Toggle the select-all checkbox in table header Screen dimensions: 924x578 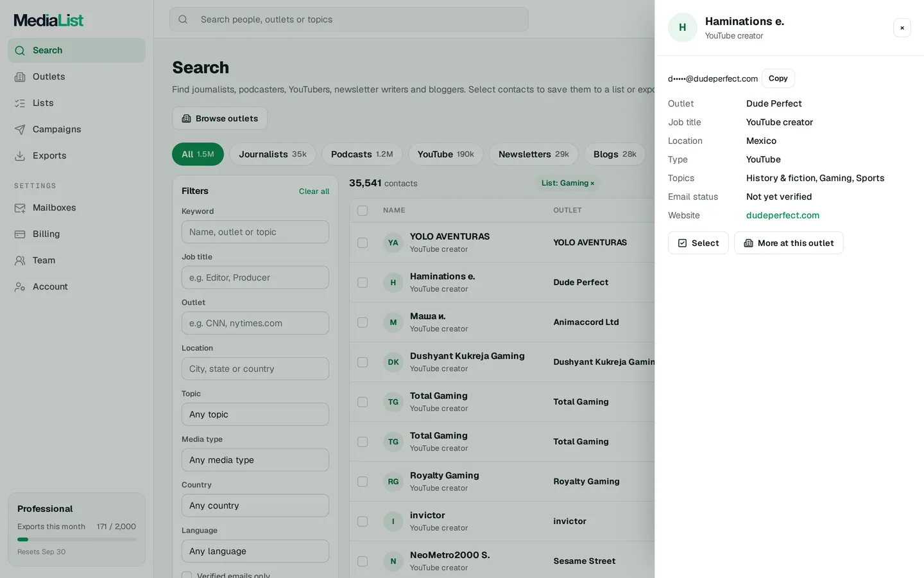coord(363,211)
